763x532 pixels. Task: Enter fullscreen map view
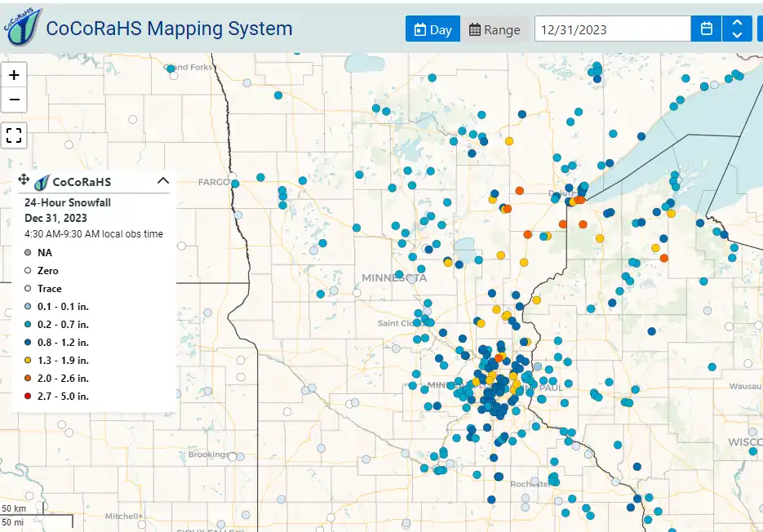coord(15,135)
